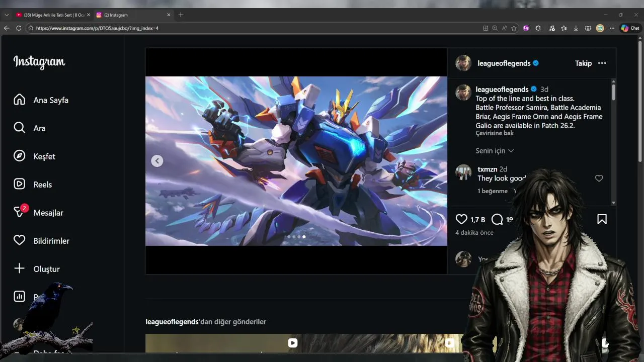Close the Müge Anlı YouTube tab
This screenshot has width=644, height=362.
pos(89,15)
